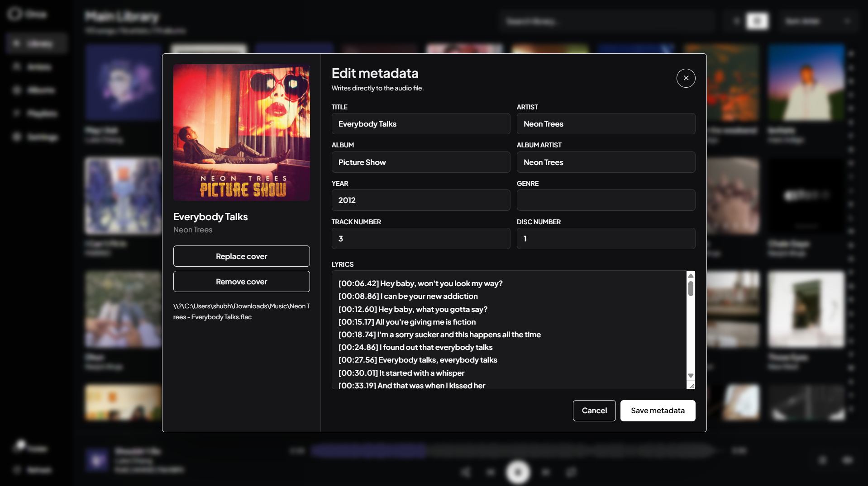Click lyric line 'I can be your new addiction'
868x486 pixels.
[x=429, y=296]
